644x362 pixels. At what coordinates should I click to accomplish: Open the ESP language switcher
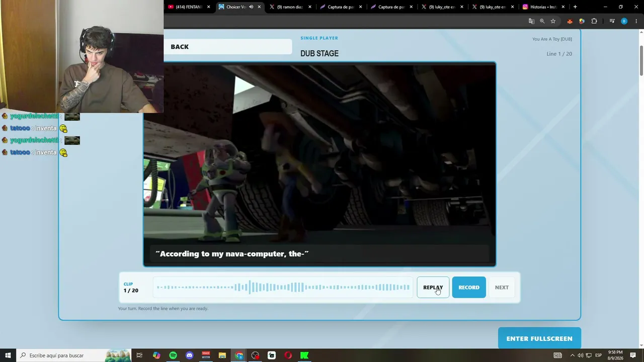[599, 355]
